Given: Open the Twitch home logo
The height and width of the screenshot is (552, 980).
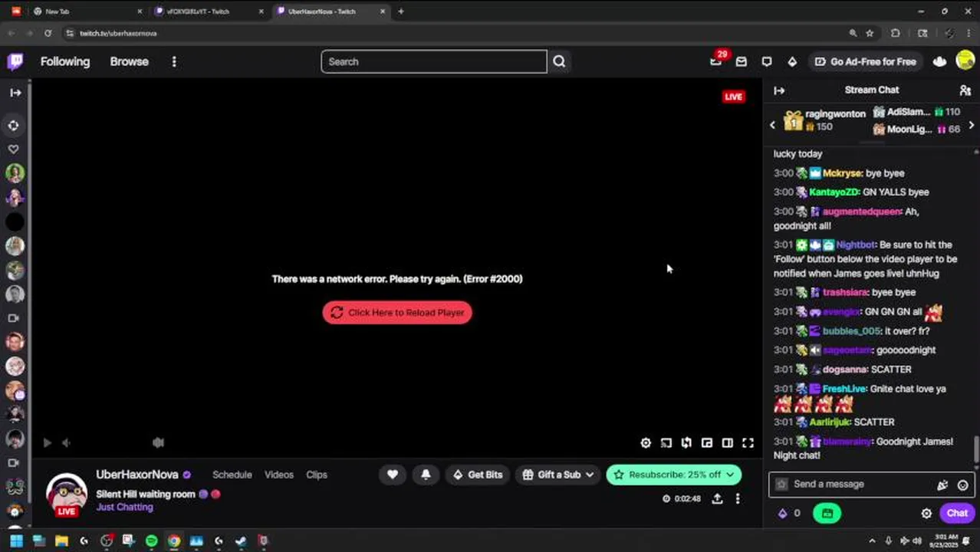Looking at the screenshot, I should [x=15, y=61].
